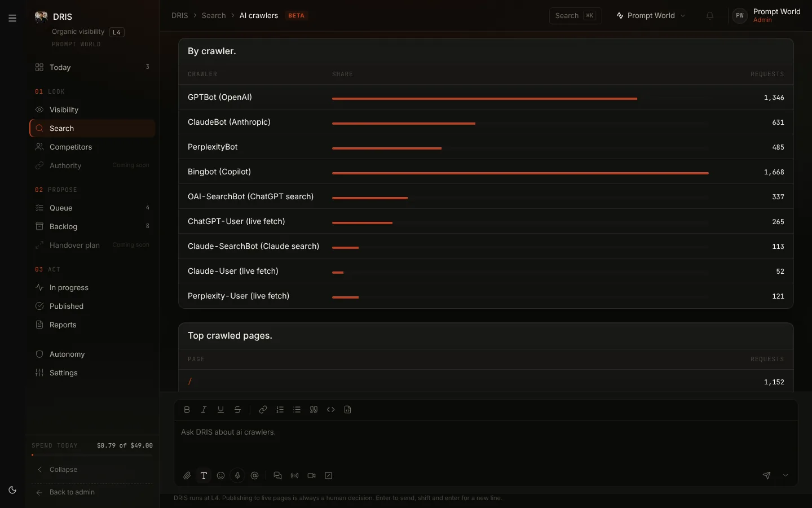The image size is (812, 508).
Task: Click the DRIS breadcrumb link
Action: (180, 16)
